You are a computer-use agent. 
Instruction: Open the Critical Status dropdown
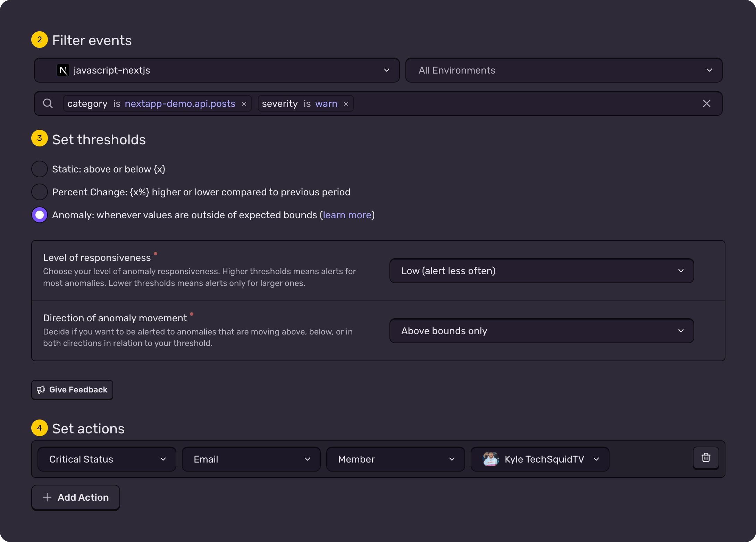[107, 459]
